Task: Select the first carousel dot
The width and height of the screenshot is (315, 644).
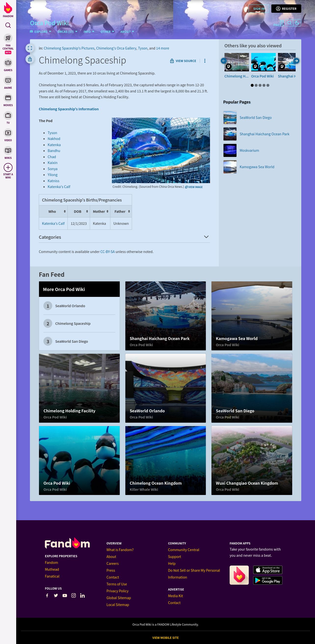Action: tap(252, 85)
